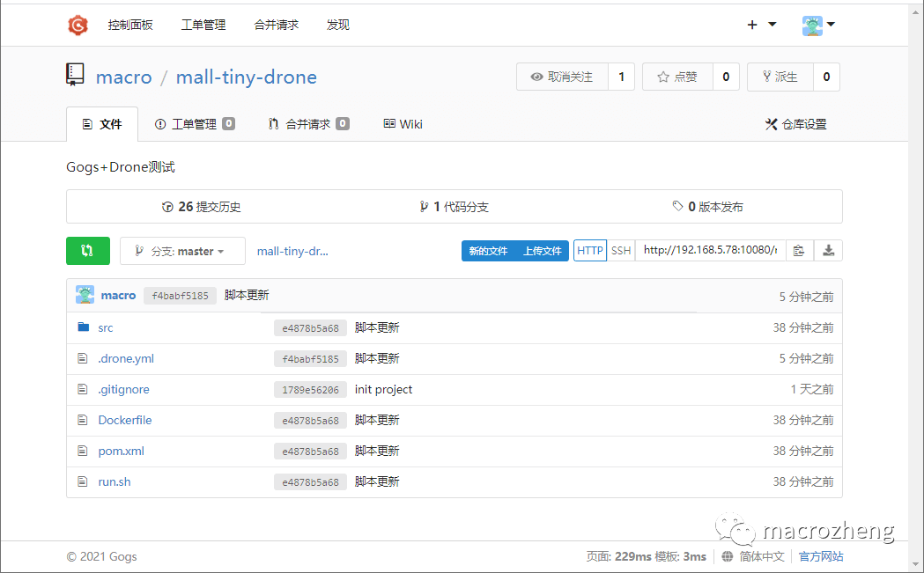Open latest commit hash f4babf5185 in header

point(181,296)
